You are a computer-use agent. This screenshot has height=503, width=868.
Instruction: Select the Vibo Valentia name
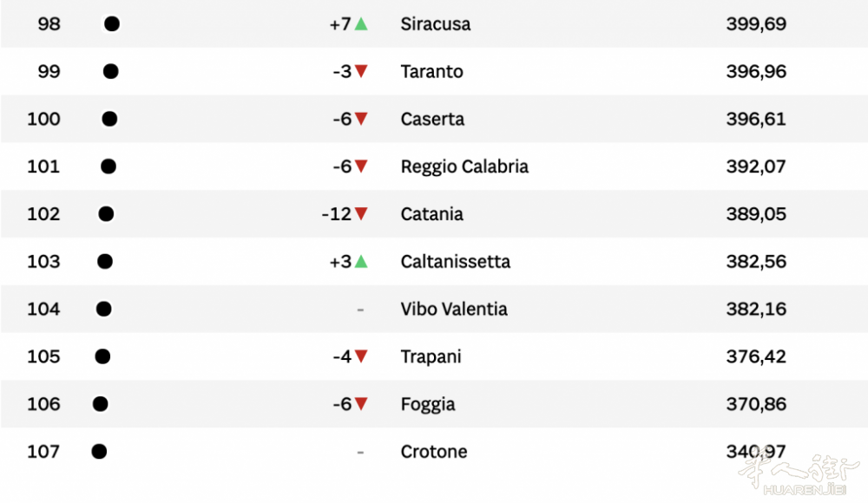454,309
